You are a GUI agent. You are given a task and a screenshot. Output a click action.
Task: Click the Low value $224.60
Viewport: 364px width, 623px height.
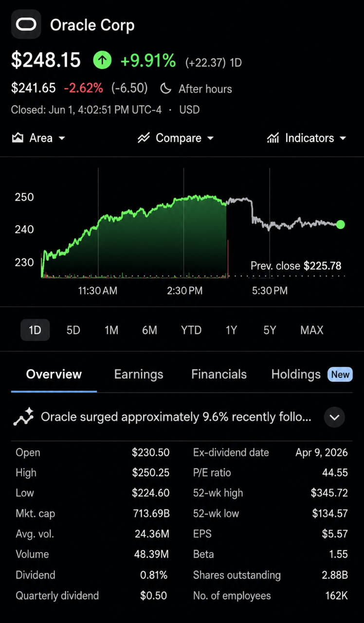click(151, 493)
